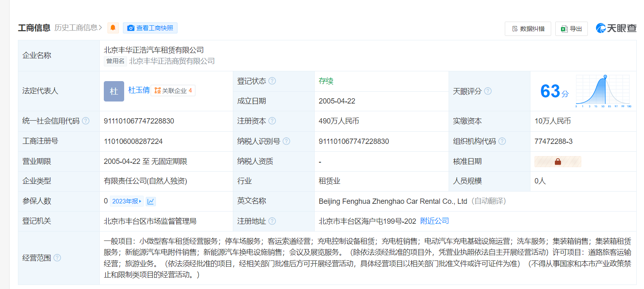This screenshot has height=289, width=644.
Task: Click company name 北京丰华正浩汽车租赁有限公司
Action: 154,50
